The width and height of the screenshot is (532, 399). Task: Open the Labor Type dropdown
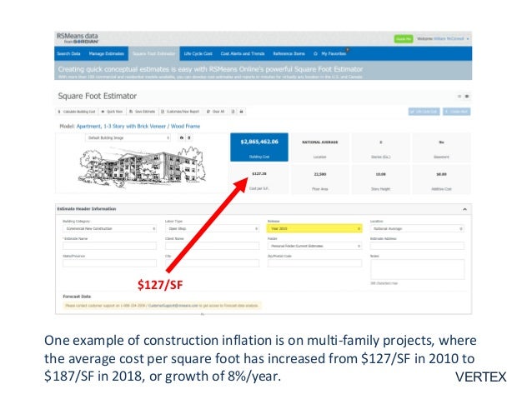point(212,228)
